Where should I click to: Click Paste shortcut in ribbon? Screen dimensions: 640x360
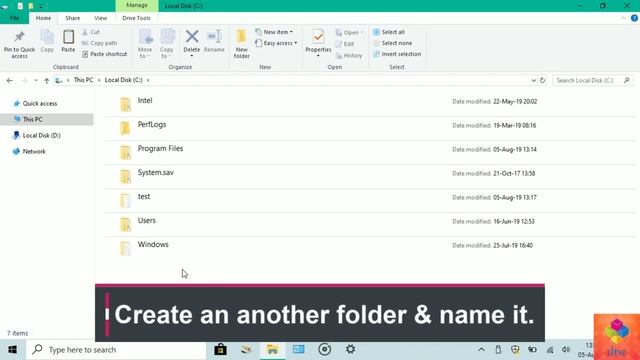coord(104,54)
